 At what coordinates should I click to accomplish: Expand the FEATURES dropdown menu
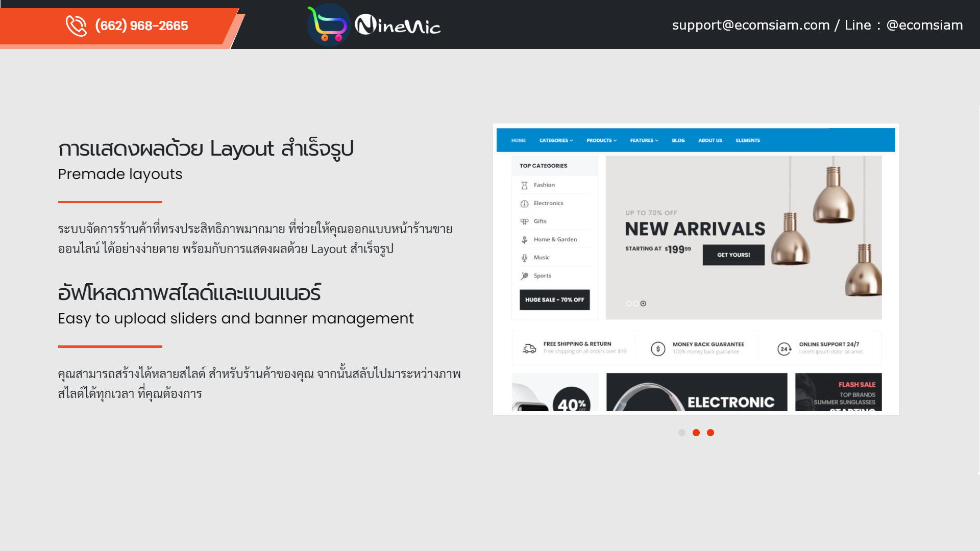point(643,140)
